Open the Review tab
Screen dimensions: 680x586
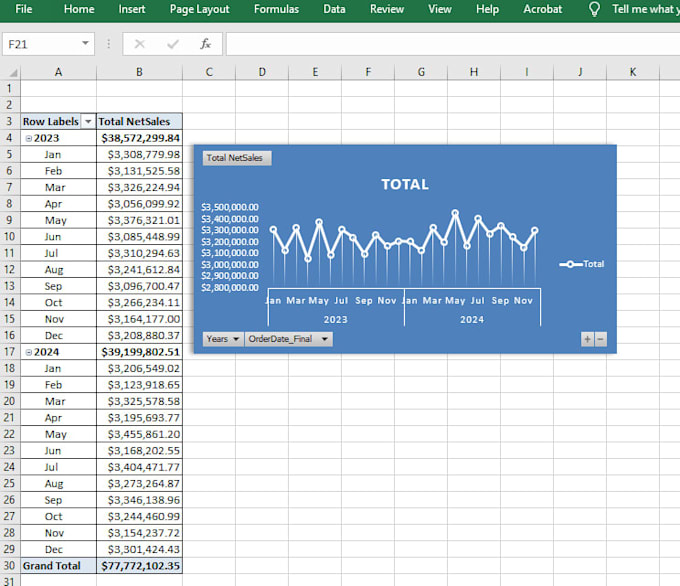pyautogui.click(x=387, y=9)
